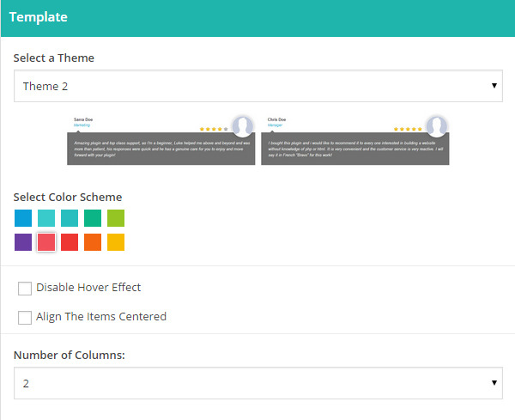Choose the orange color scheme swatch
The image size is (515, 420).
point(93,242)
